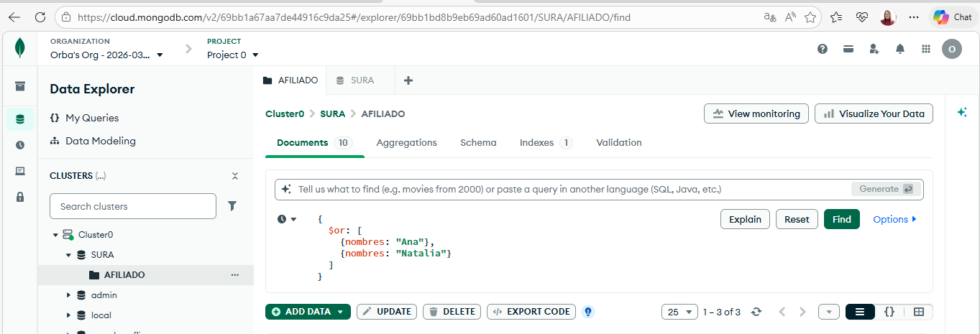Screen dimensions: 980x334
Task: Click the refresh results icon
Action: coord(756,312)
